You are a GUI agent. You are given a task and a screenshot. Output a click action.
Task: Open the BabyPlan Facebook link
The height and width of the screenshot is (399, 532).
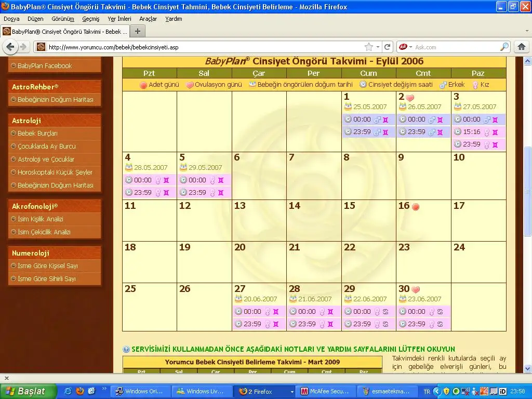(45, 66)
